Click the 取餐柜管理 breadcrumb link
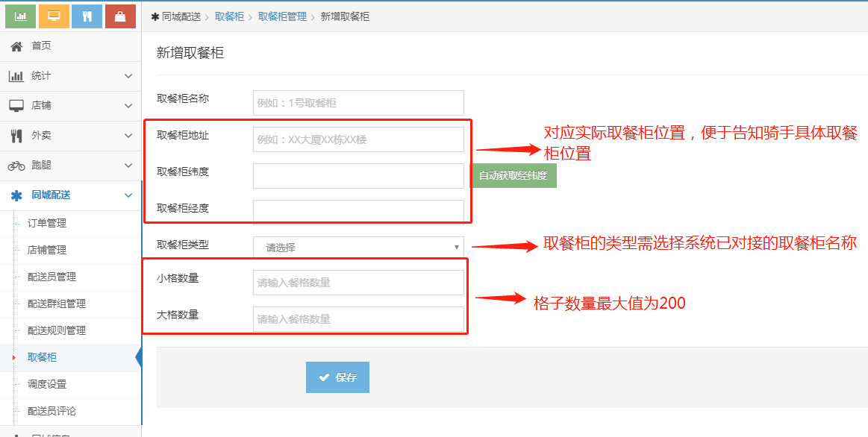868x437 pixels. pyautogui.click(x=282, y=16)
